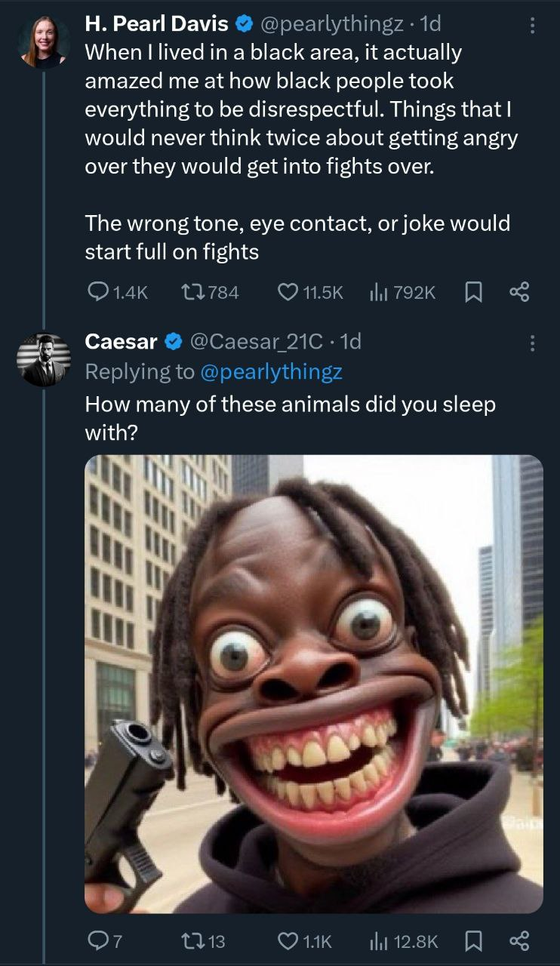View analytics for the 792K views post
The image size is (560, 966).
pos(377,292)
